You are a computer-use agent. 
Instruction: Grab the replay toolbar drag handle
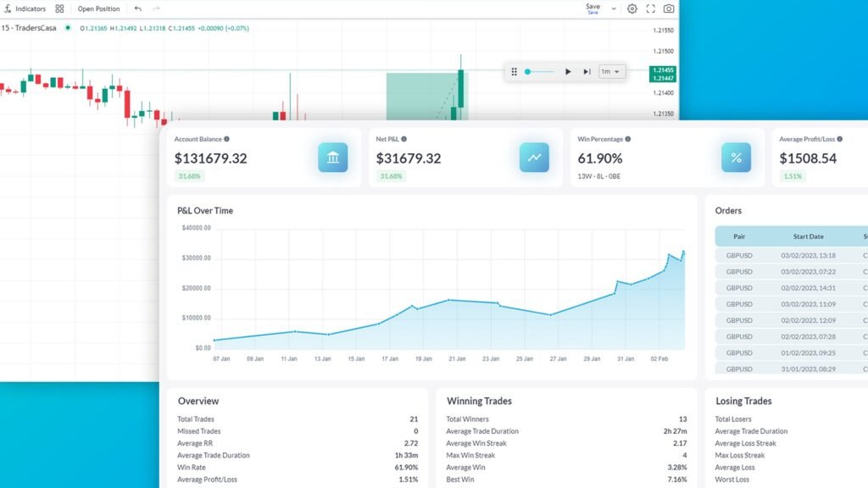pos(514,72)
